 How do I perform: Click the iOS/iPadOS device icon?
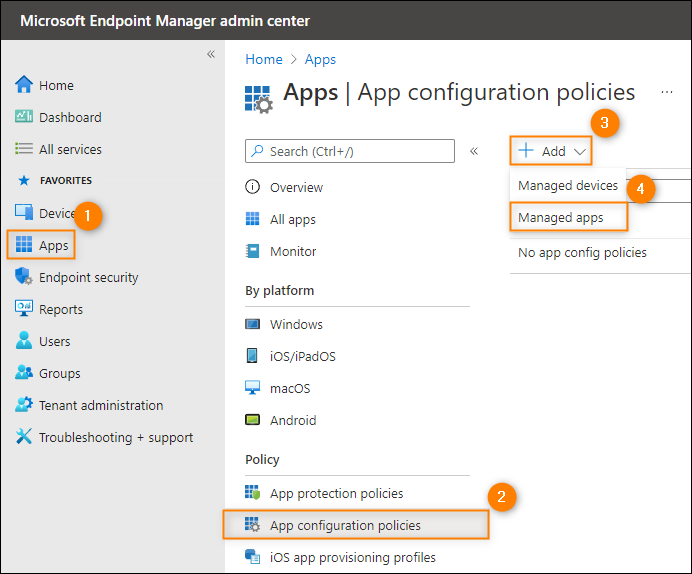click(252, 356)
